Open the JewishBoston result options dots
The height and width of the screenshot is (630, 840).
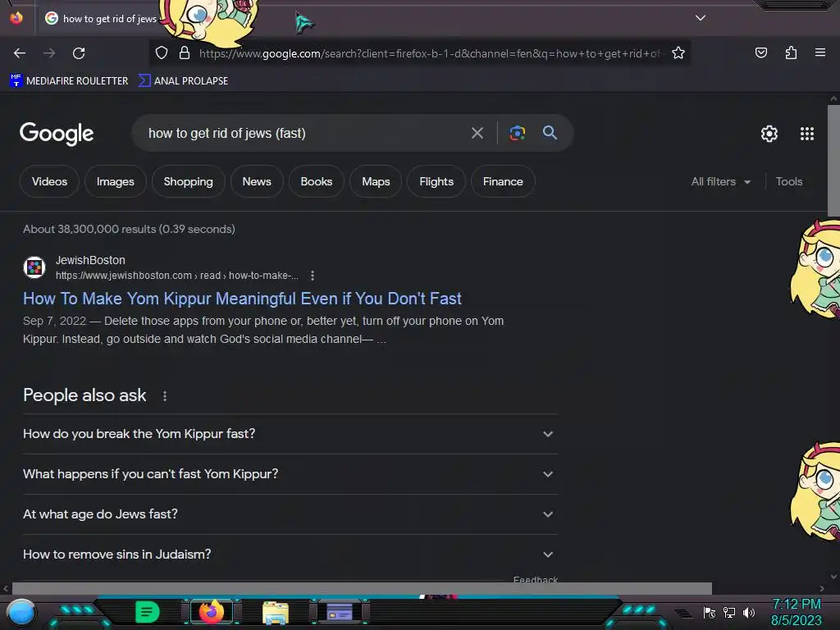coord(313,276)
